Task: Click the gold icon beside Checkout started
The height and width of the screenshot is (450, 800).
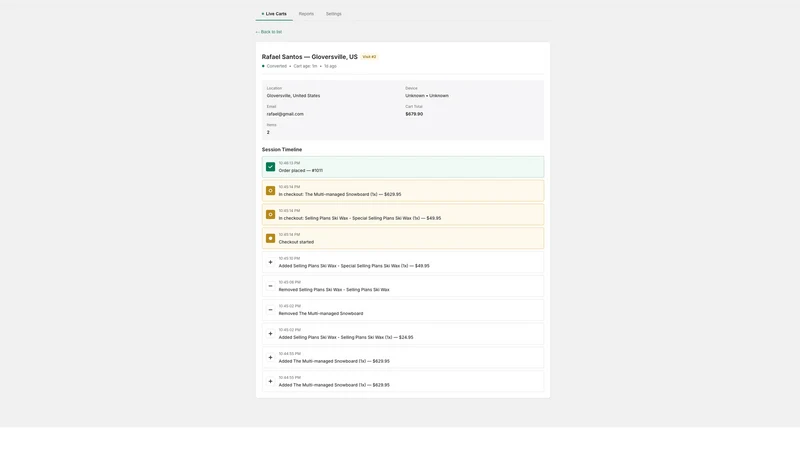Action: pos(270,238)
